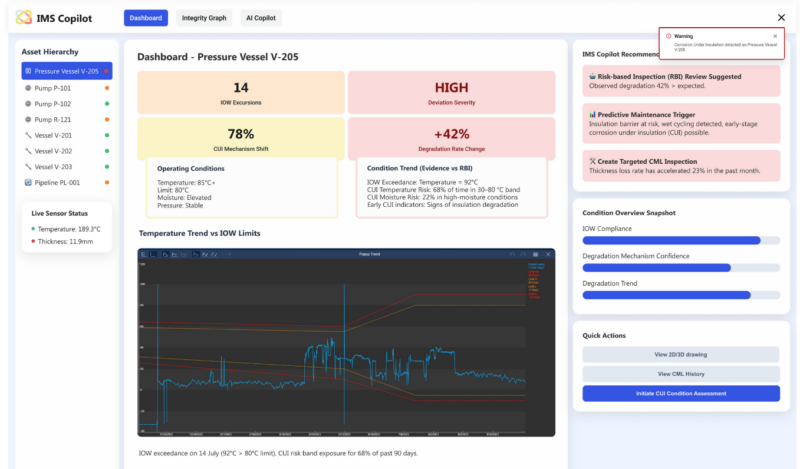The width and height of the screenshot is (800, 469).
Task: Dismiss the Warning notification popup
Action: tap(775, 35)
